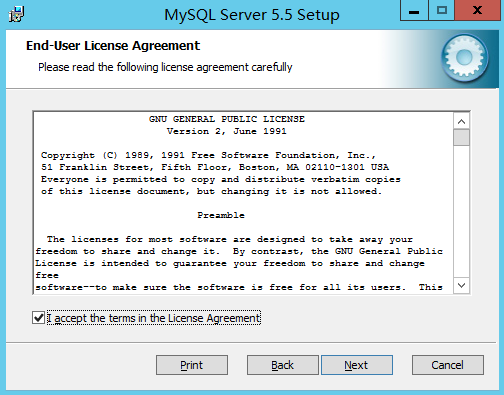The image size is (504, 395).
Task: Uncheck the accept license terms checkbox
Action: pyautogui.click(x=38, y=318)
